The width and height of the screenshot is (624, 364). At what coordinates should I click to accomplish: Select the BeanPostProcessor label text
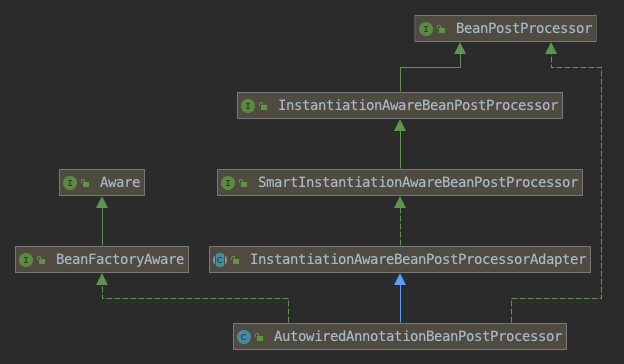[x=524, y=28]
